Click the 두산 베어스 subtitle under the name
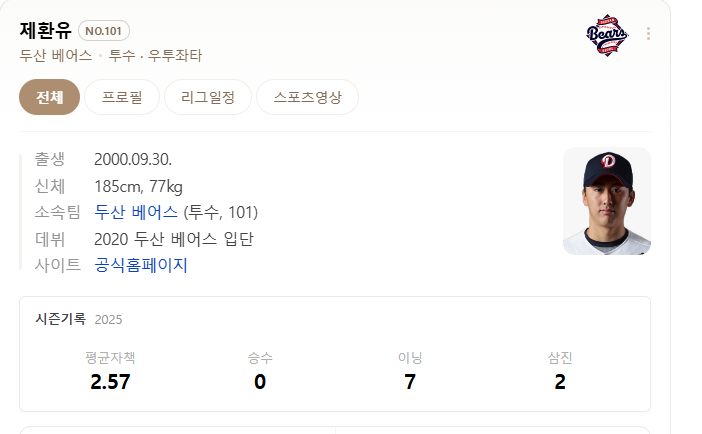This screenshot has width=702, height=434. click(x=56, y=56)
